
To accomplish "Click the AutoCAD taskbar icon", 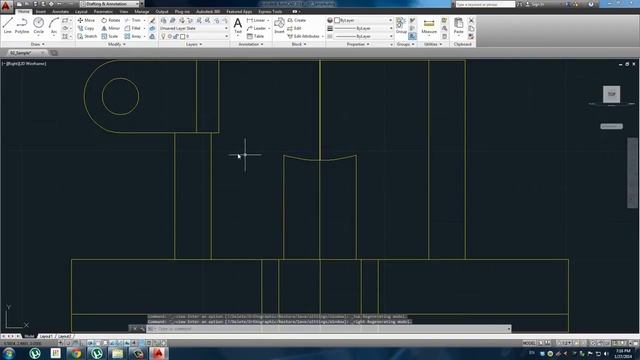I will [159, 353].
